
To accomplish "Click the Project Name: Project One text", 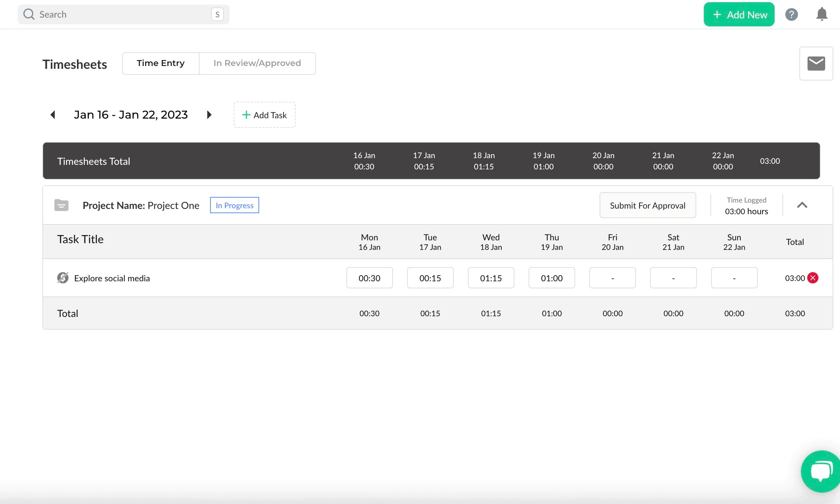I will [141, 205].
